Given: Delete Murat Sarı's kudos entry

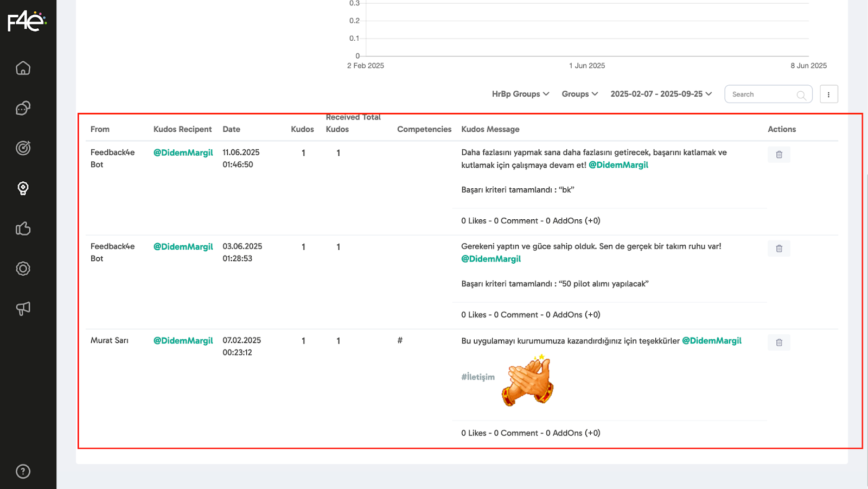Looking at the screenshot, I should tap(778, 342).
